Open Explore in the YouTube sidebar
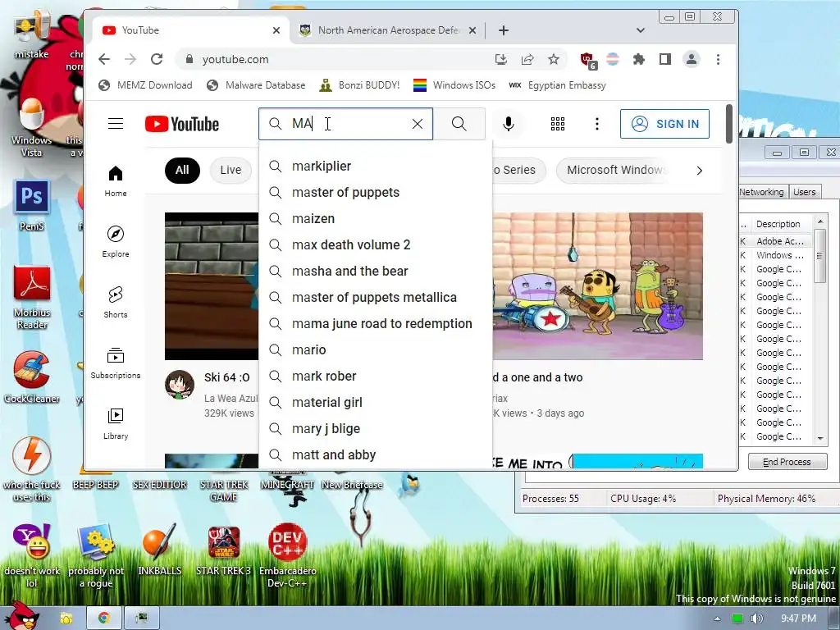 tap(116, 242)
